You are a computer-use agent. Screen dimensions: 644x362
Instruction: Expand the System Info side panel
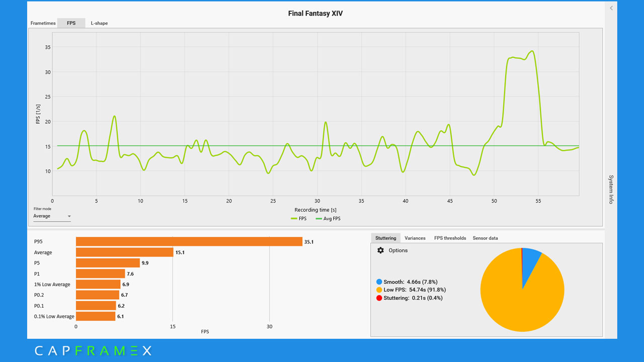point(611,189)
